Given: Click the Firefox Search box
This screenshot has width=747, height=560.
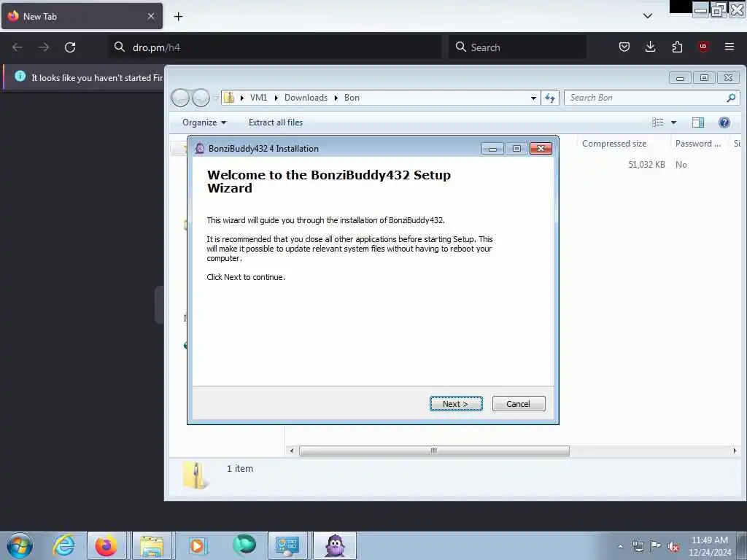Looking at the screenshot, I should pos(518,47).
